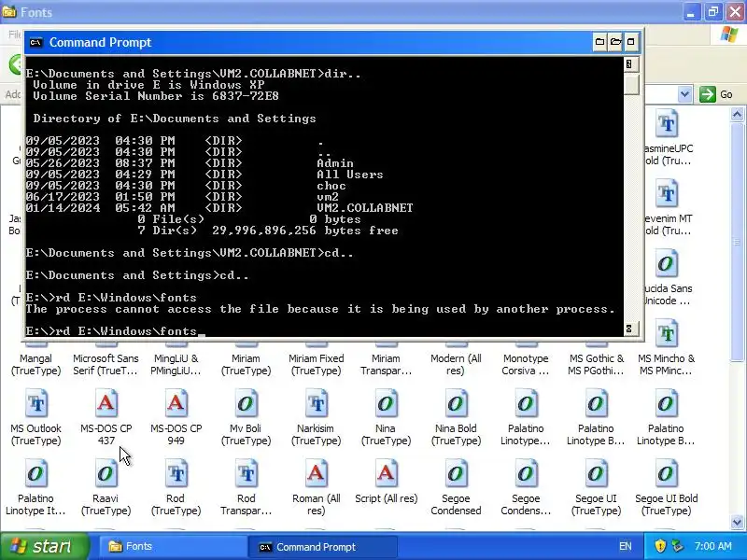Viewport: 747px width, 560px height.
Task: Select the Nina Bold (TrueType) font icon
Action: point(456,404)
